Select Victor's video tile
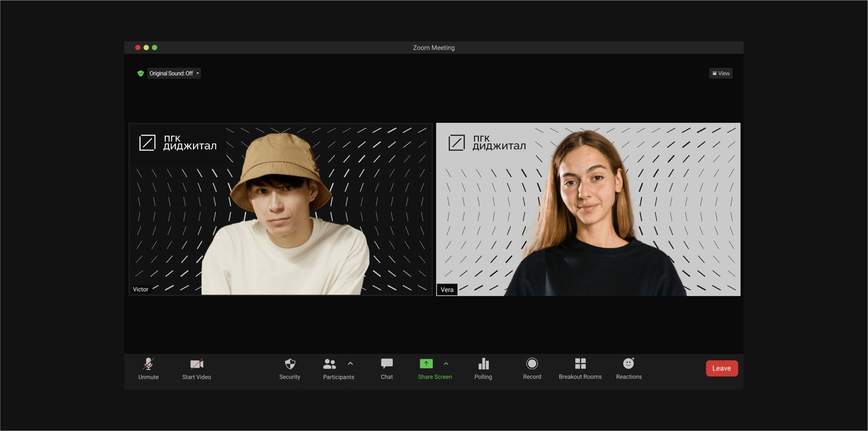The image size is (868, 431). pos(280,209)
